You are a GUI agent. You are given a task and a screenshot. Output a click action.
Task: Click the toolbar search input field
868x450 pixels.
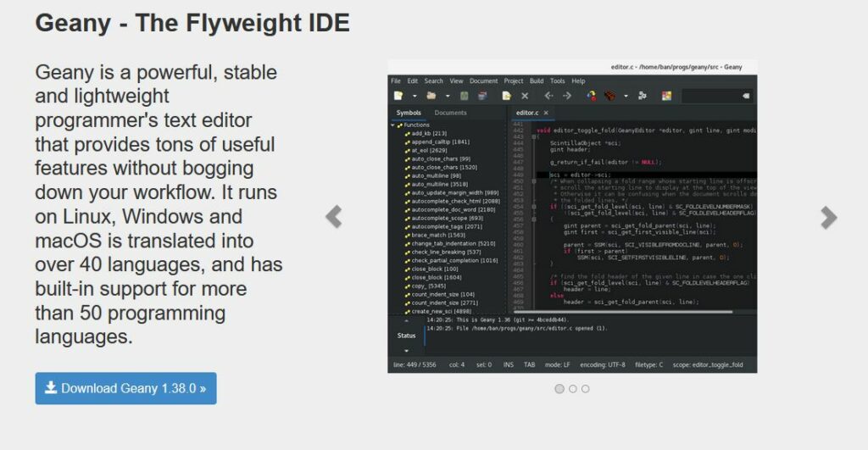[717, 96]
